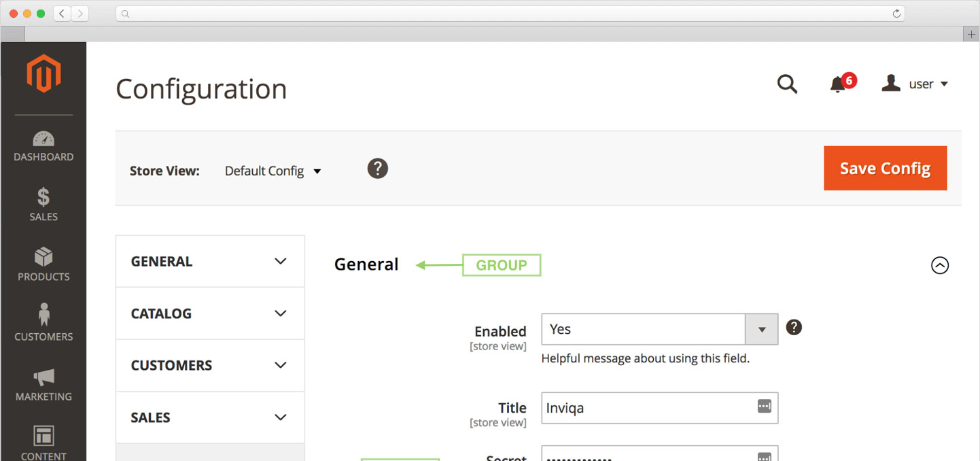Expand the CUSTOMERS configuration section
980x461 pixels.
tap(209, 365)
